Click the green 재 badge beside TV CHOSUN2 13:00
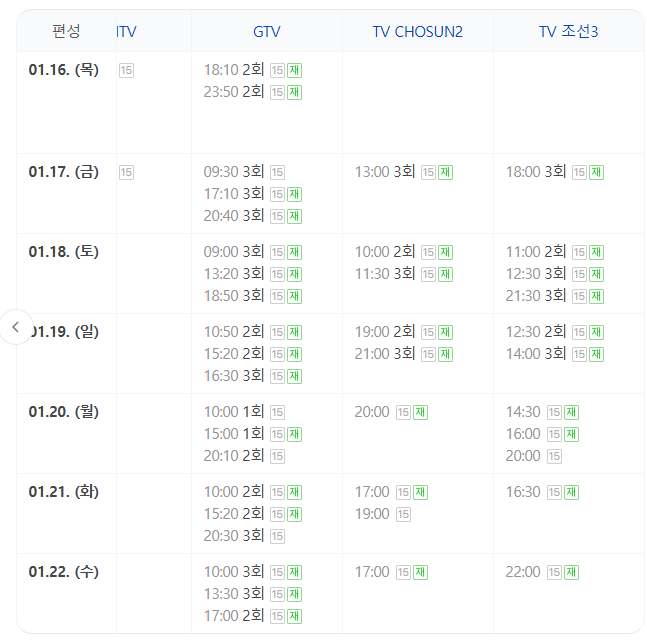 pos(445,172)
